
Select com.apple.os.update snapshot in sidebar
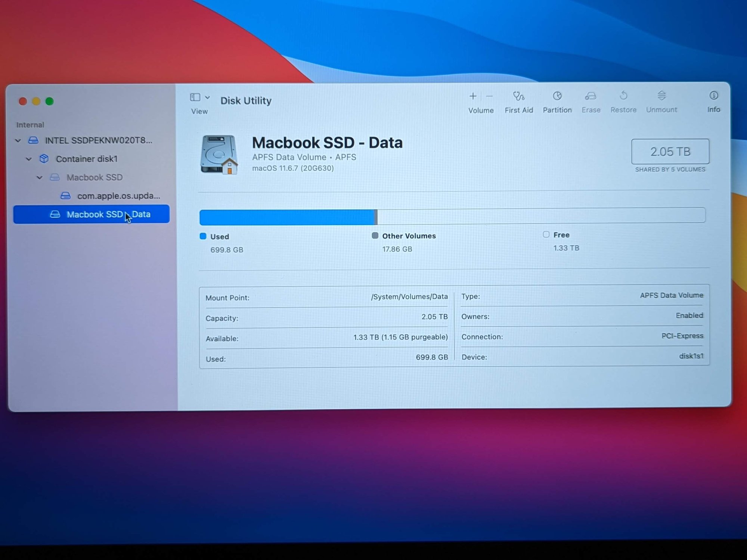click(118, 196)
